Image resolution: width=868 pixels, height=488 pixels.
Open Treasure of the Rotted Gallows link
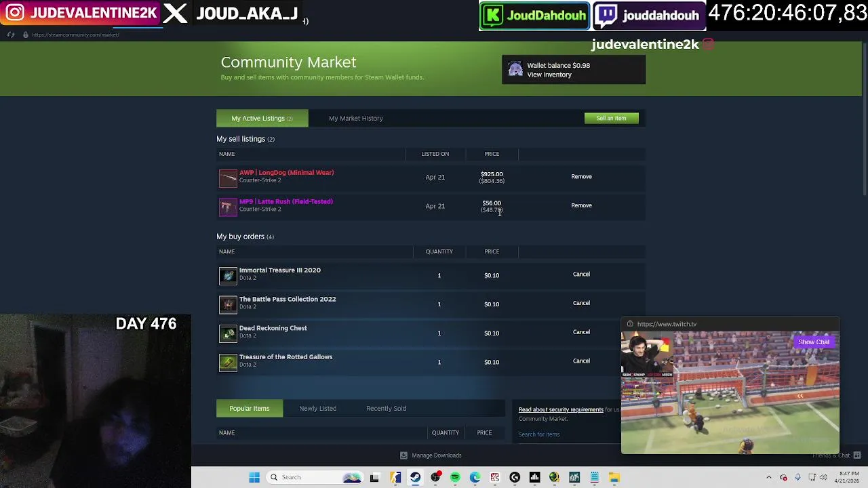(285, 357)
